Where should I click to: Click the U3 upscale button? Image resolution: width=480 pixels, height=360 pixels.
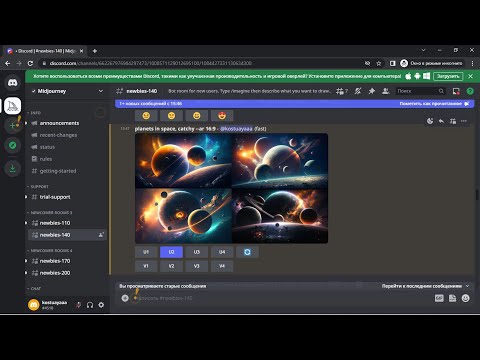point(197,252)
